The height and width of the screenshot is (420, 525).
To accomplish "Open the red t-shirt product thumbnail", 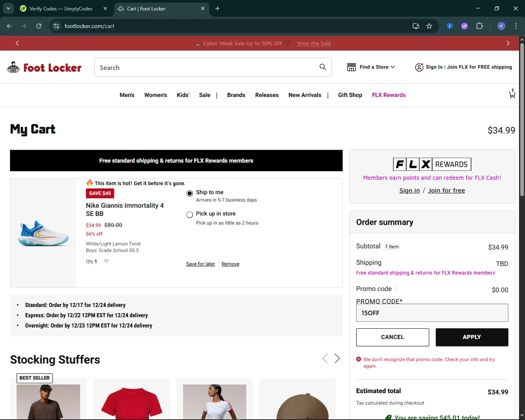I will (x=132, y=402).
